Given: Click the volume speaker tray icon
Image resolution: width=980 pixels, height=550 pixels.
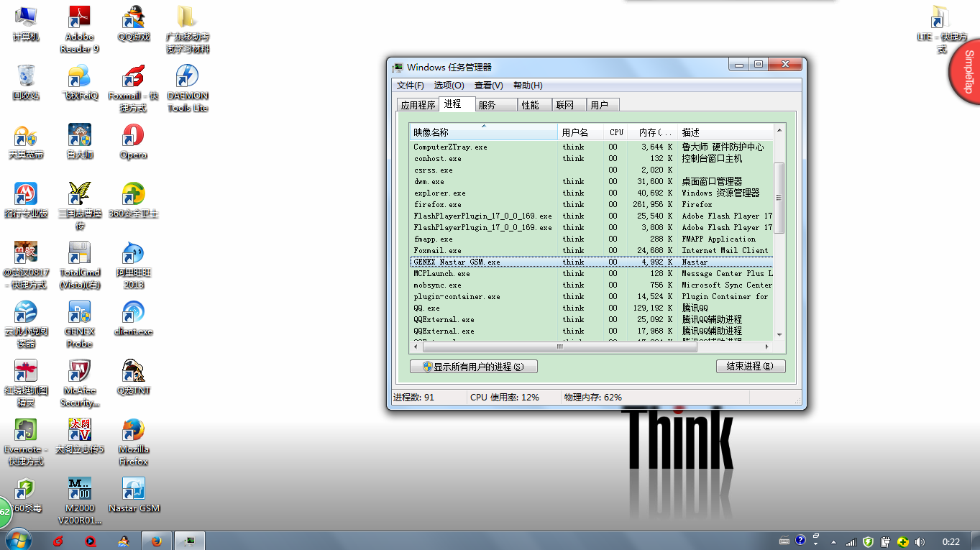Looking at the screenshot, I should [919, 541].
